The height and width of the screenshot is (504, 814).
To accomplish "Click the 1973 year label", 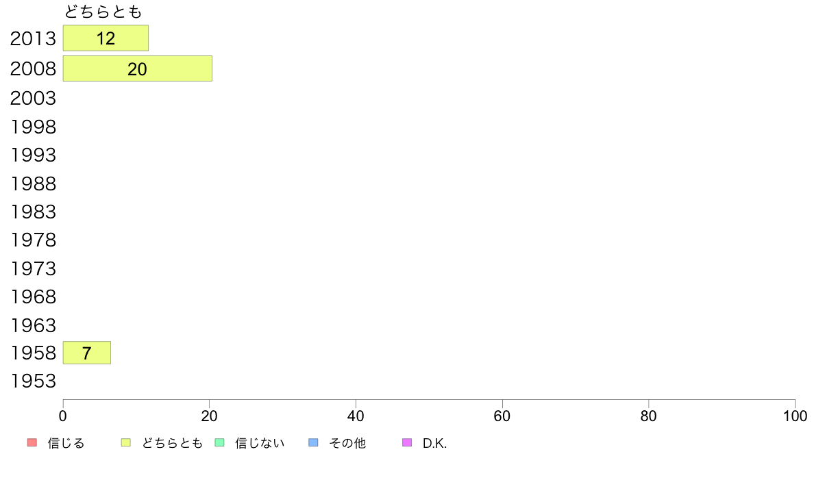I will [x=33, y=269].
